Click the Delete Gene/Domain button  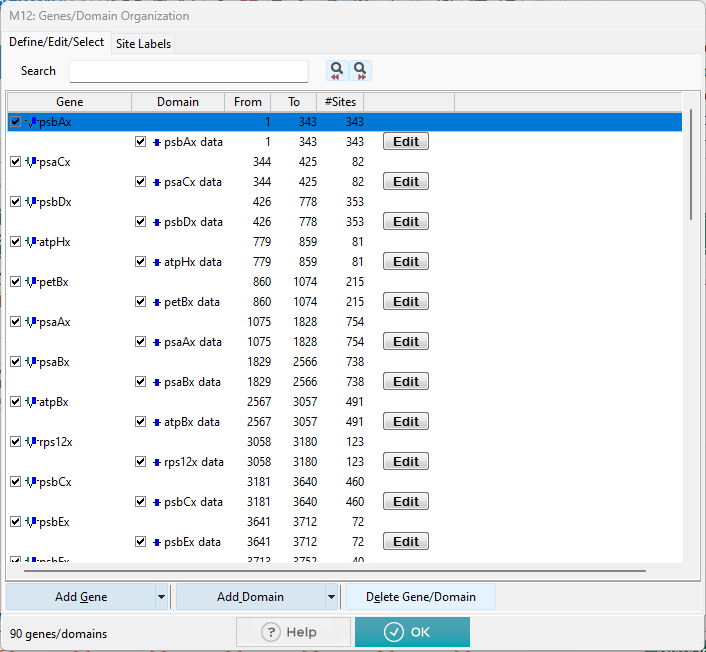tap(420, 597)
